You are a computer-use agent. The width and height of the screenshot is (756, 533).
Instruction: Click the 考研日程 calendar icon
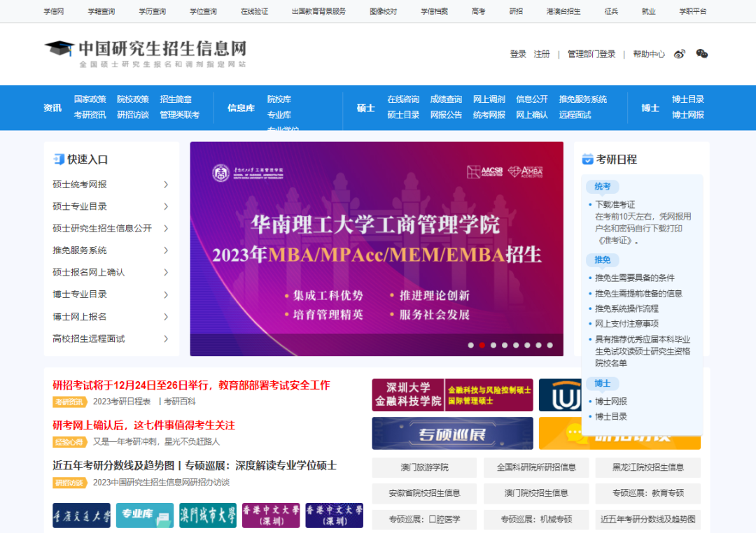click(x=587, y=159)
